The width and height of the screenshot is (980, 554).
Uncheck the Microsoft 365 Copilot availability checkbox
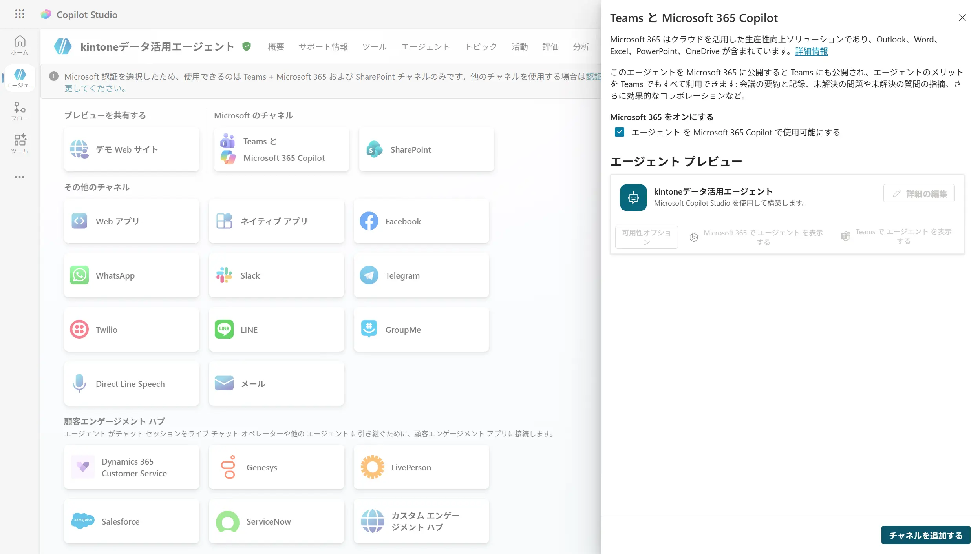coord(620,132)
